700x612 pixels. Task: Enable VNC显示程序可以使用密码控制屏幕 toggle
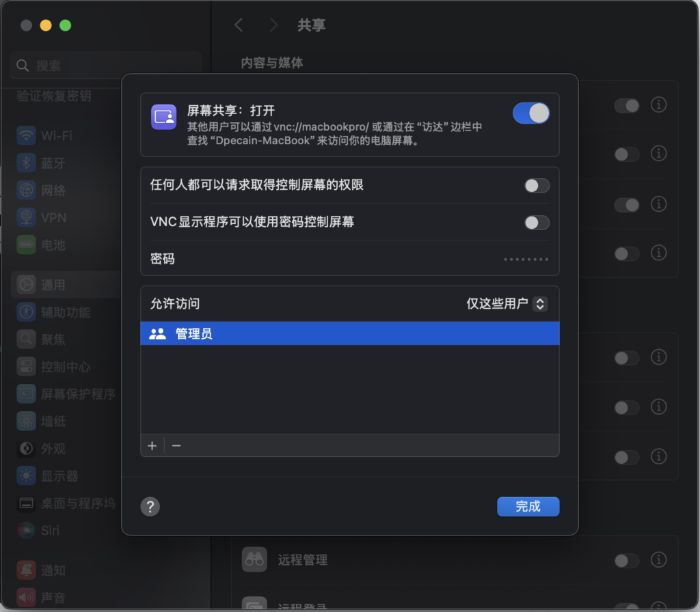[x=537, y=223]
